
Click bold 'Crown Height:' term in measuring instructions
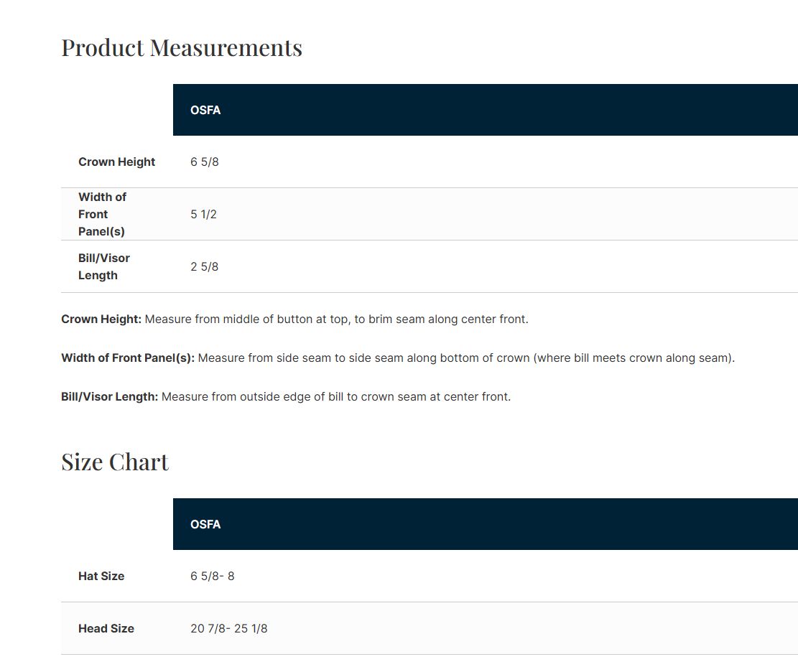[101, 319]
